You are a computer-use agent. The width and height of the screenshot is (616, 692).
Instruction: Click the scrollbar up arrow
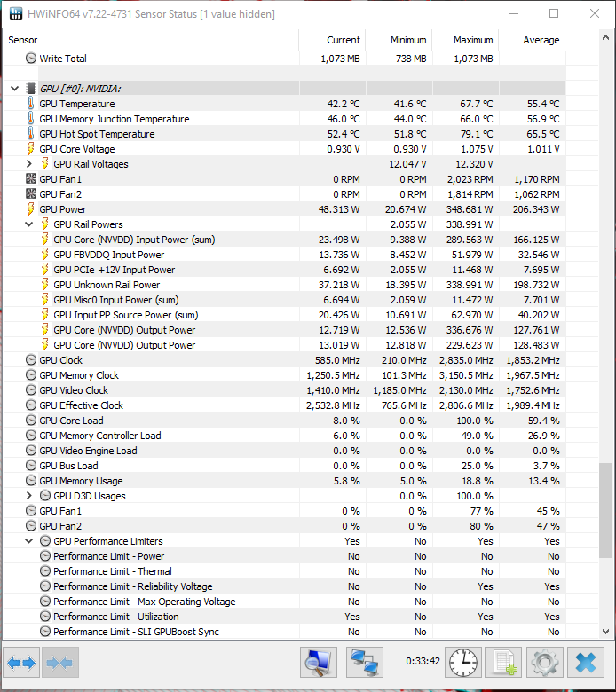click(605, 38)
